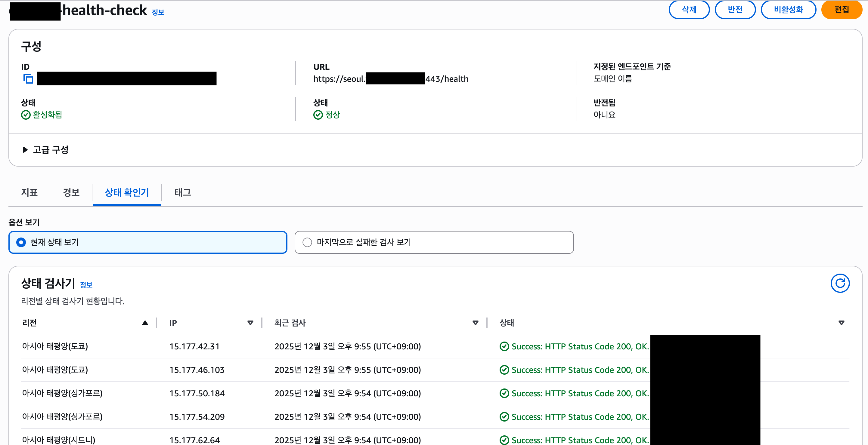Image resolution: width=868 pixels, height=445 pixels.
Task: Open the 최근 검사 column filter dropdown
Action: (x=475, y=322)
